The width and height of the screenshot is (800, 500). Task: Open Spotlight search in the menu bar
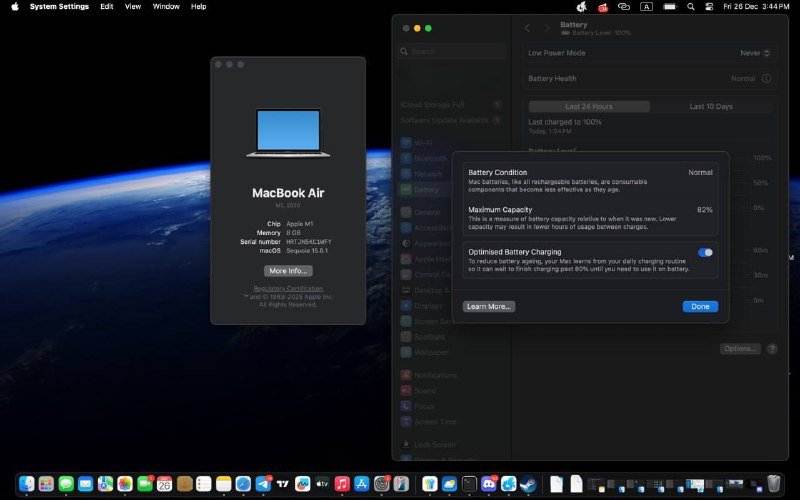click(690, 7)
